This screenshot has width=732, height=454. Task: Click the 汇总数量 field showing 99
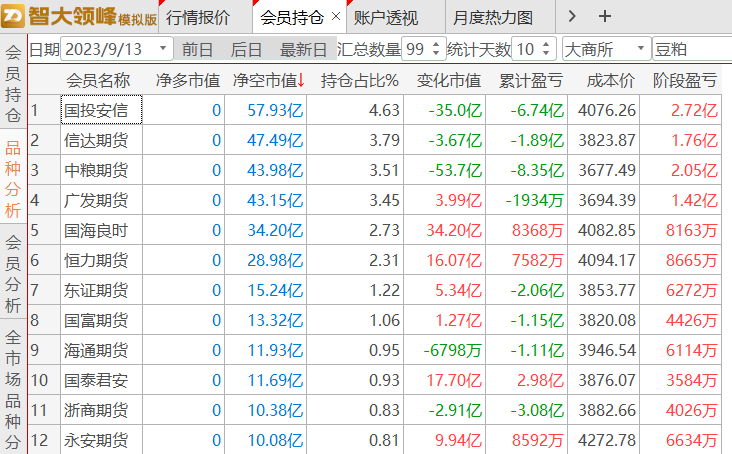click(x=416, y=49)
